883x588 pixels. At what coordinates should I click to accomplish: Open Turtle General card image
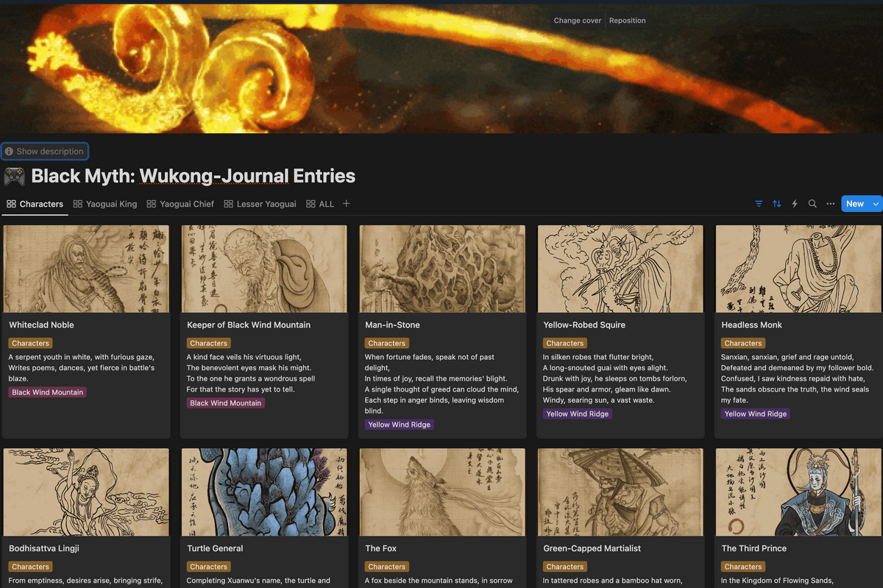(x=264, y=492)
